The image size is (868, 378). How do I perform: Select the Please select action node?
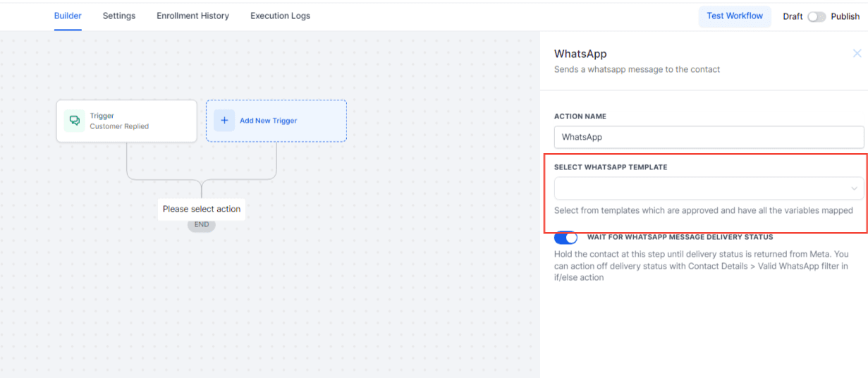202,209
